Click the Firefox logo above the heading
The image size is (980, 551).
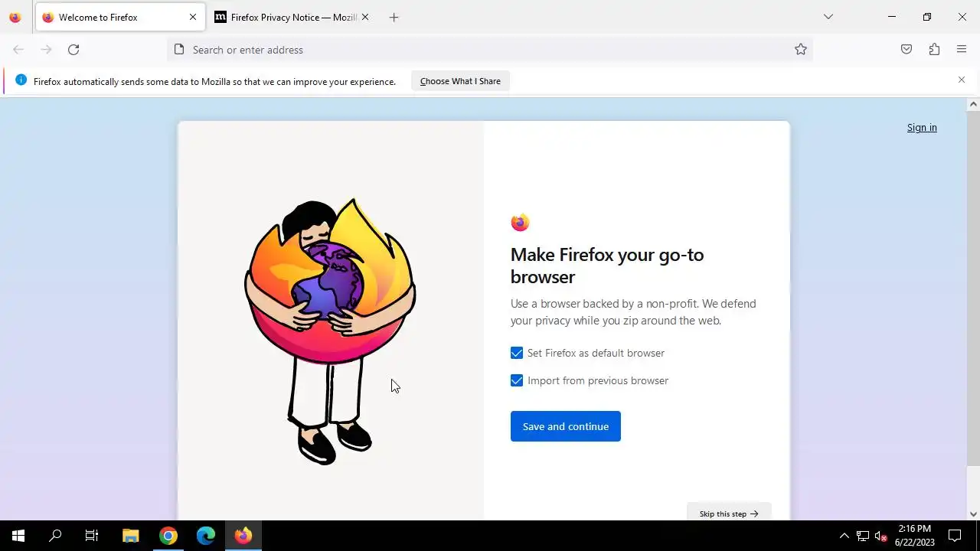point(520,223)
